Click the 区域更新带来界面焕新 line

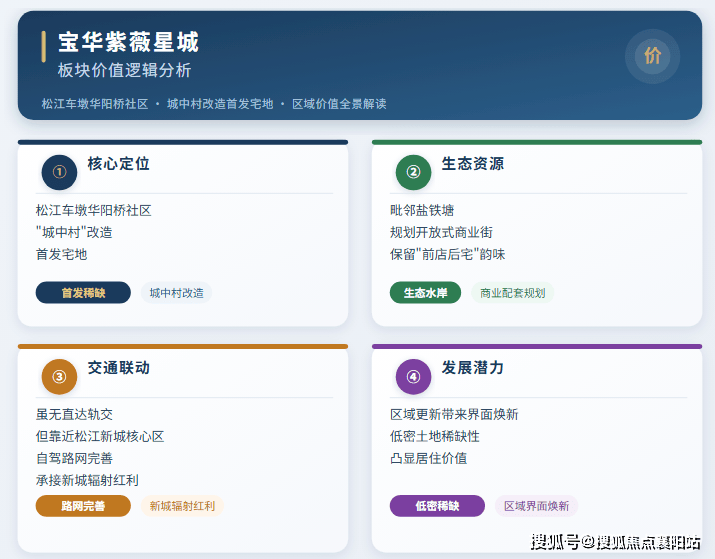point(454,414)
